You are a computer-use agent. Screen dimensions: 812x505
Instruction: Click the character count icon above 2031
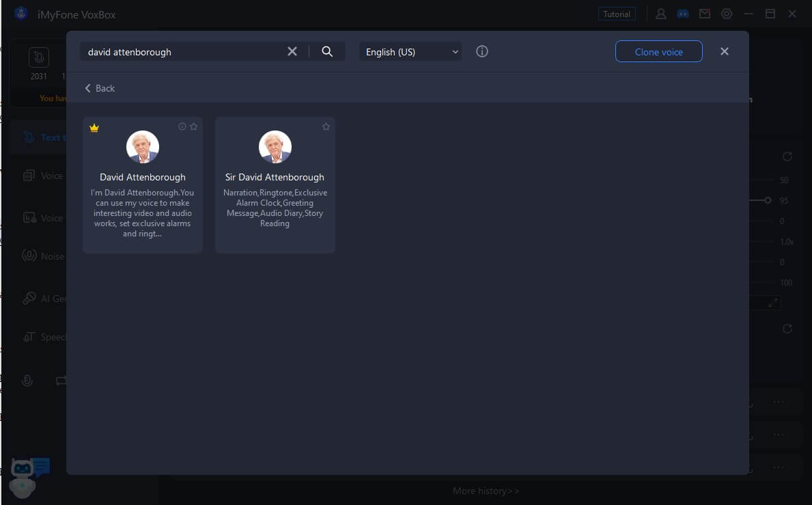pyautogui.click(x=39, y=57)
